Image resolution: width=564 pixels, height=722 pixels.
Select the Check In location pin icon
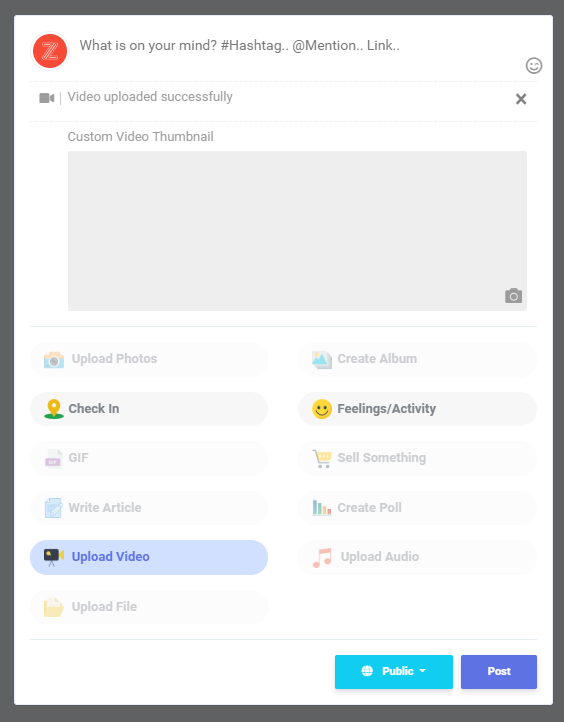point(54,409)
